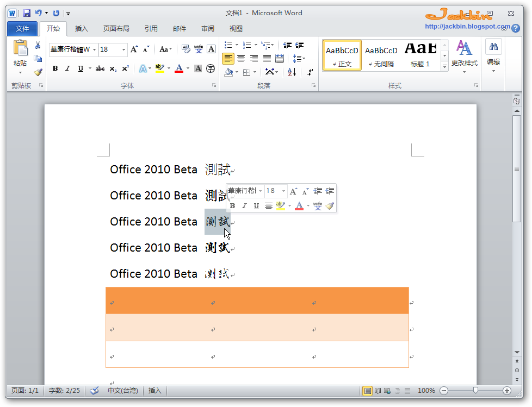Switch to the 视图 View tab

click(236, 29)
